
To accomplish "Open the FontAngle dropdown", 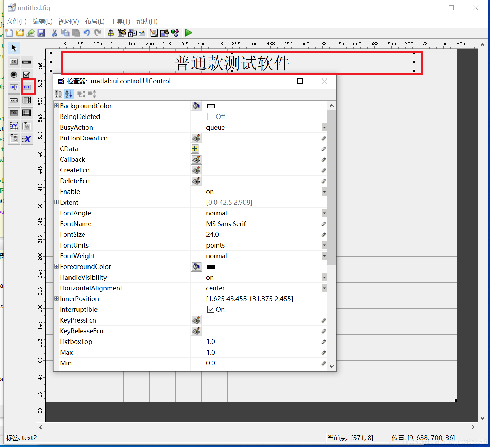I will (324, 213).
